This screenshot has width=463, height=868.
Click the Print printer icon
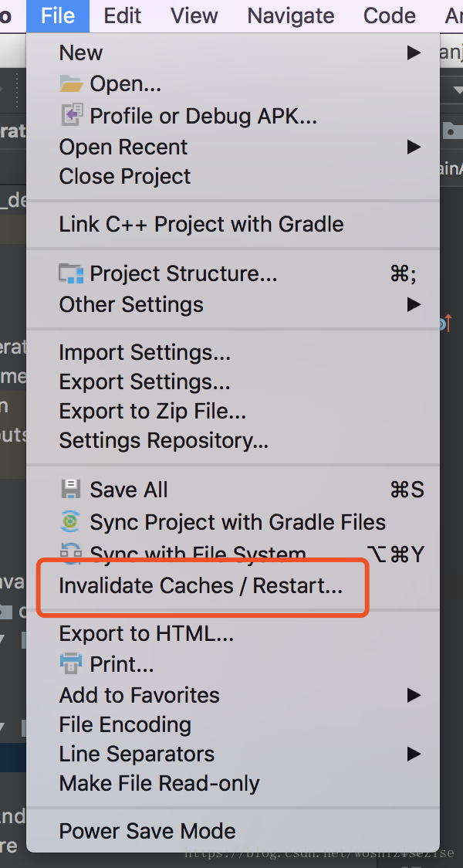71,663
